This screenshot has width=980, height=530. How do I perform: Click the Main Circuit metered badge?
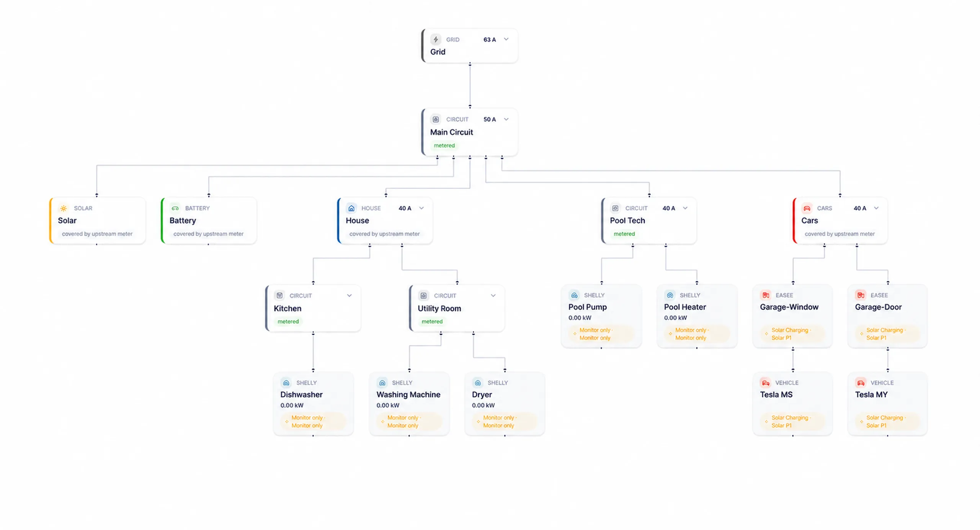444,146
